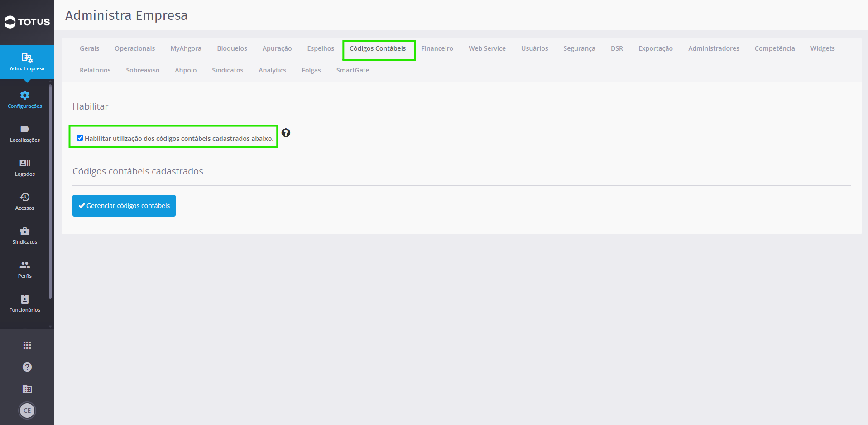The image size is (868, 425).
Task: Open Adm. Empresa in sidebar
Action: coord(27,62)
